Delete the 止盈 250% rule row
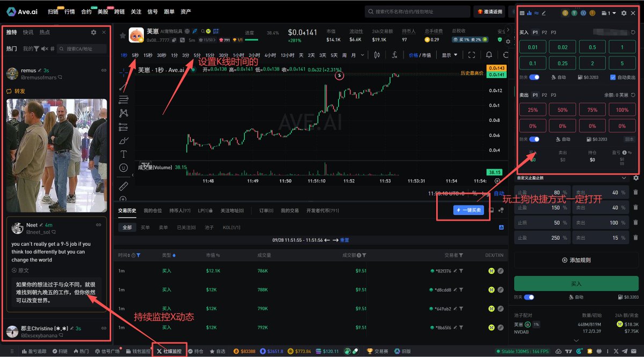 pos(635,237)
